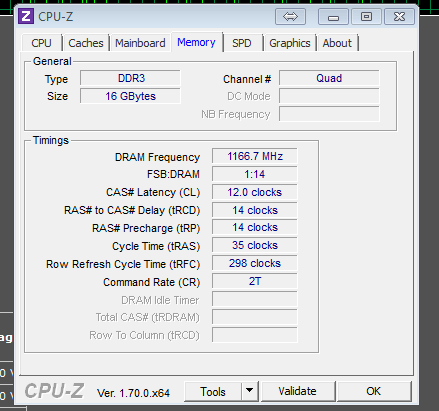This screenshot has height=411, width=439.
Task: Open the About tab
Action: (x=337, y=43)
